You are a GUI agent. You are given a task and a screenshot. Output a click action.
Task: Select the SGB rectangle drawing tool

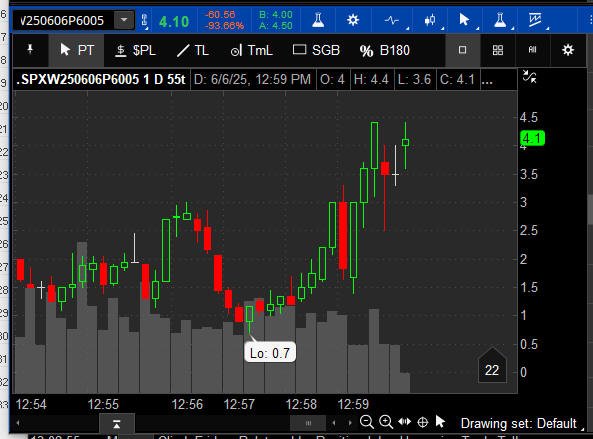(317, 50)
